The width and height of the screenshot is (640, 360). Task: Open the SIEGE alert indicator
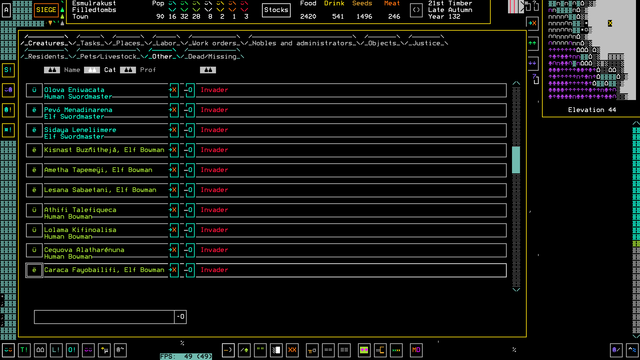point(46,10)
